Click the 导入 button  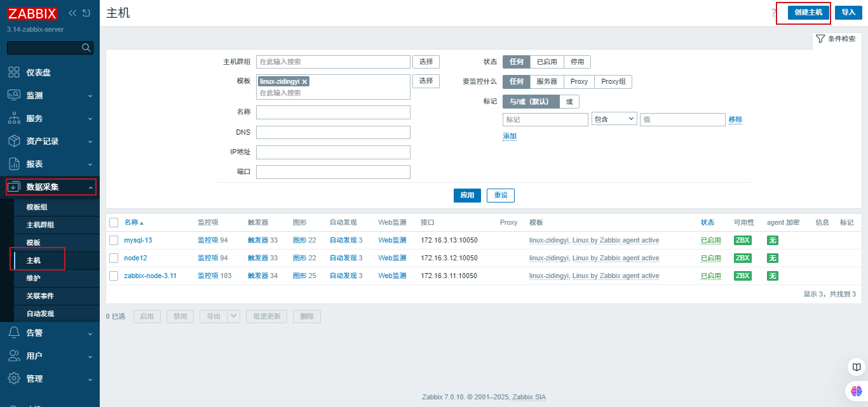pyautogui.click(x=848, y=12)
